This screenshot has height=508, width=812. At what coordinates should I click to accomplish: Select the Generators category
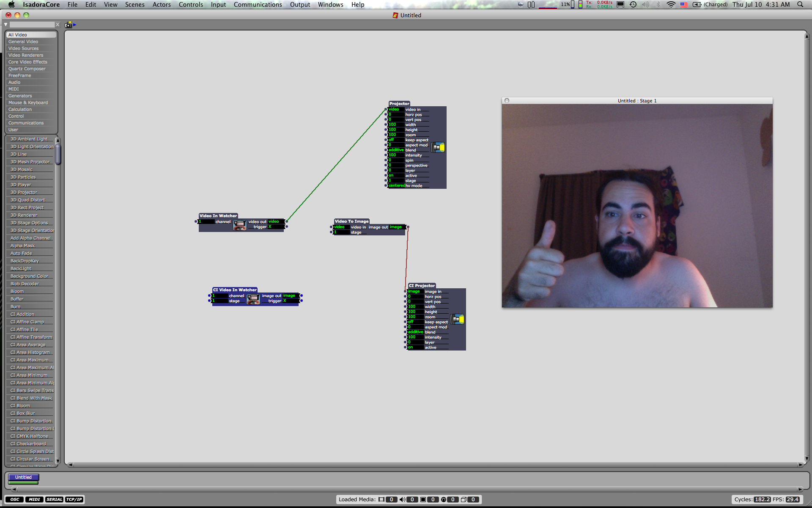[31, 96]
